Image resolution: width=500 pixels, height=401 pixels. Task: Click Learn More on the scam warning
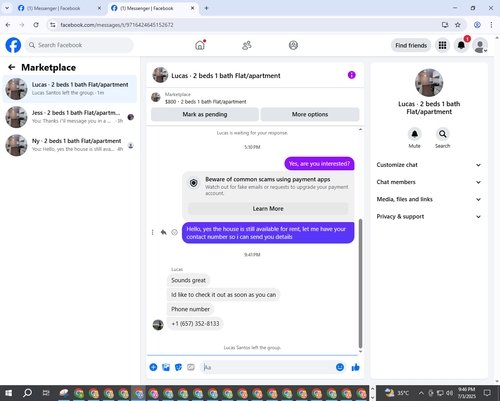268,209
